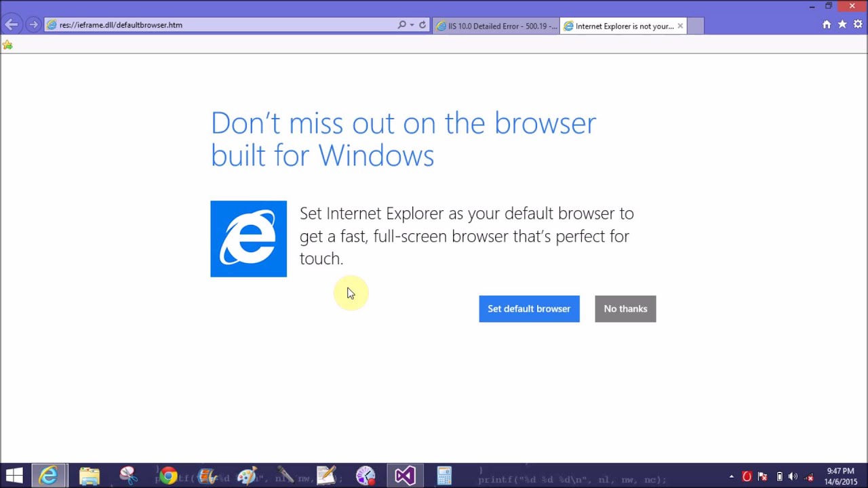Open the address bar autocomplete dropdown arrow

[412, 25]
